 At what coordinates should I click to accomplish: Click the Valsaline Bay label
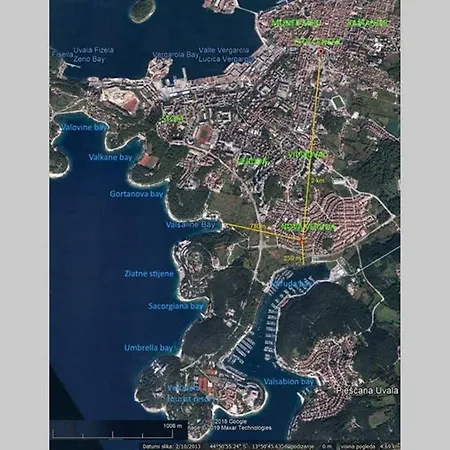click(191, 225)
